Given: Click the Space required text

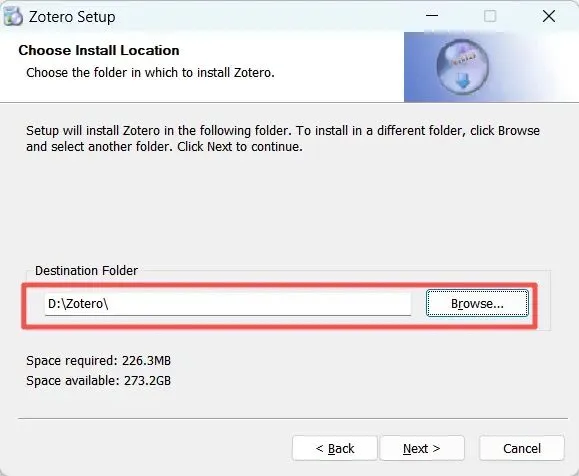Looking at the screenshot, I should point(98,360).
